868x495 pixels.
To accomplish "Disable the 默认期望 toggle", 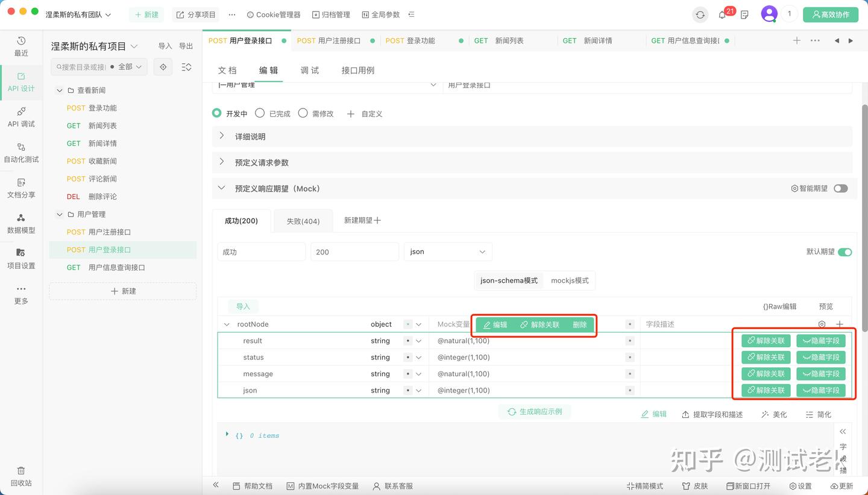I will (x=844, y=252).
